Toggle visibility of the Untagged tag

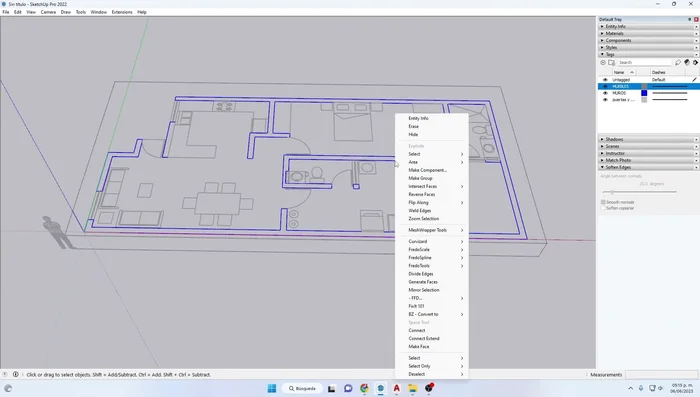coord(605,79)
